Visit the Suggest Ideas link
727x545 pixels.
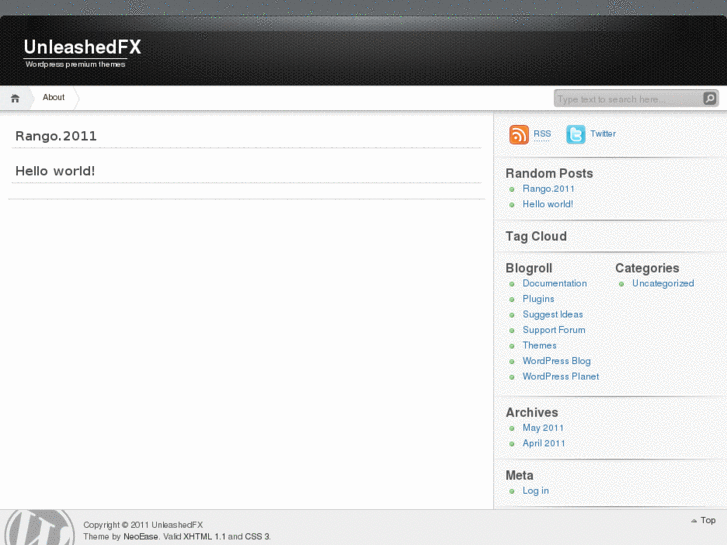pyautogui.click(x=553, y=314)
